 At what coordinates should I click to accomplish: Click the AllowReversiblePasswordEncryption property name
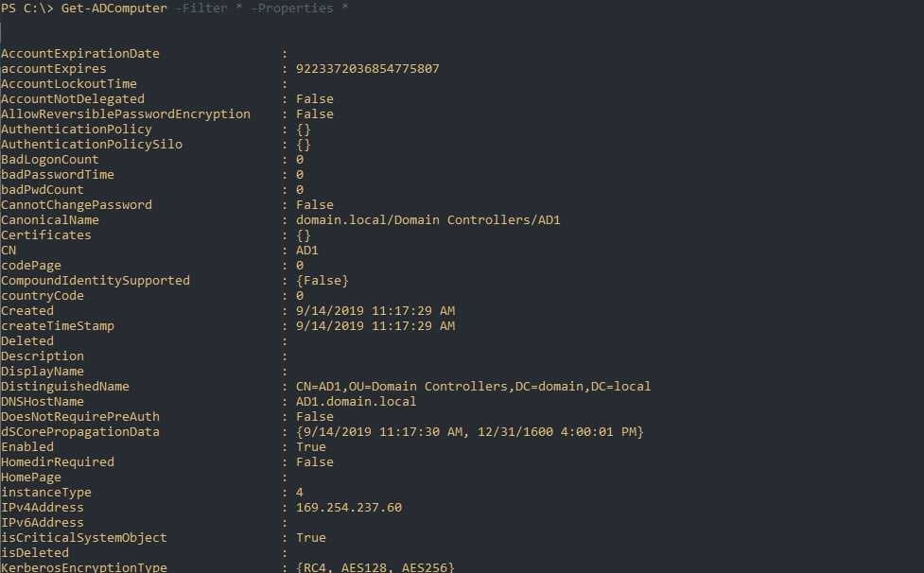point(126,114)
